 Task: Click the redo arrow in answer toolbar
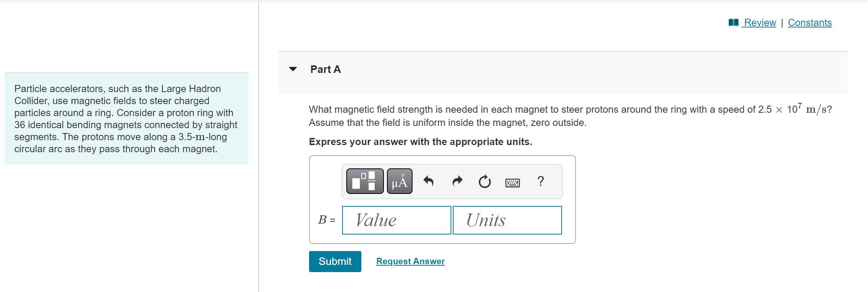(457, 182)
